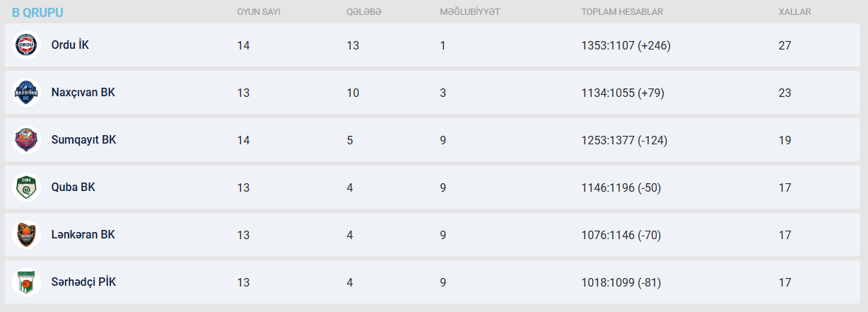Click the Lənkəran BK team logo
868x312 pixels.
pyautogui.click(x=27, y=235)
